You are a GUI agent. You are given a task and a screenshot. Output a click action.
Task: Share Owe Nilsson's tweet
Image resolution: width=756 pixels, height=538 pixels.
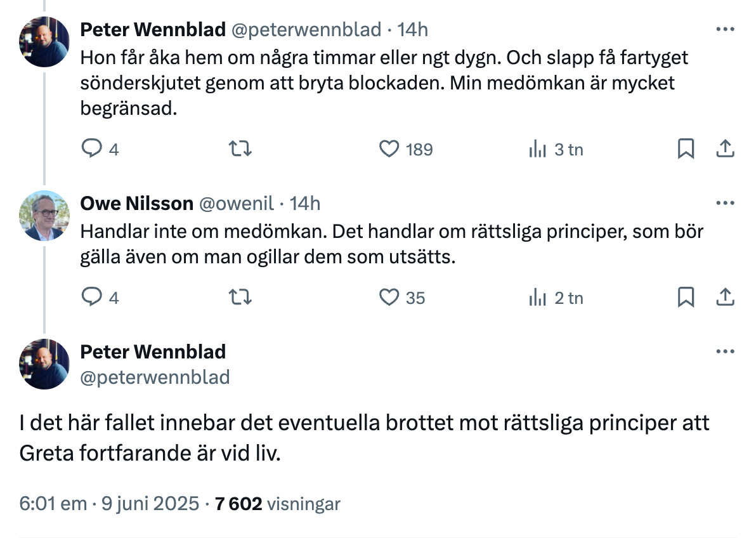click(x=725, y=297)
